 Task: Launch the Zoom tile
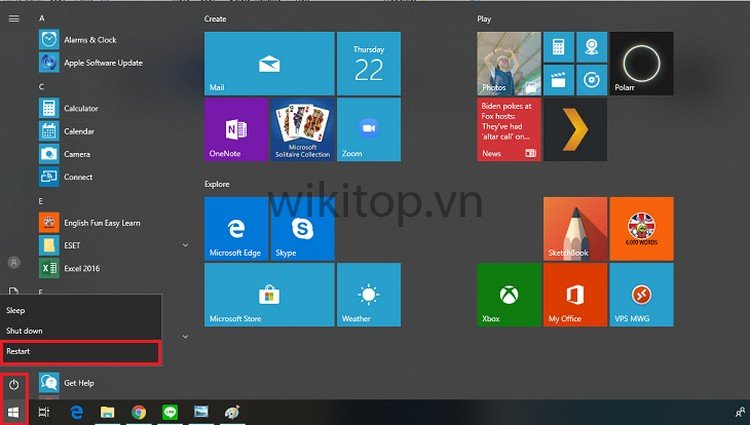(x=368, y=129)
